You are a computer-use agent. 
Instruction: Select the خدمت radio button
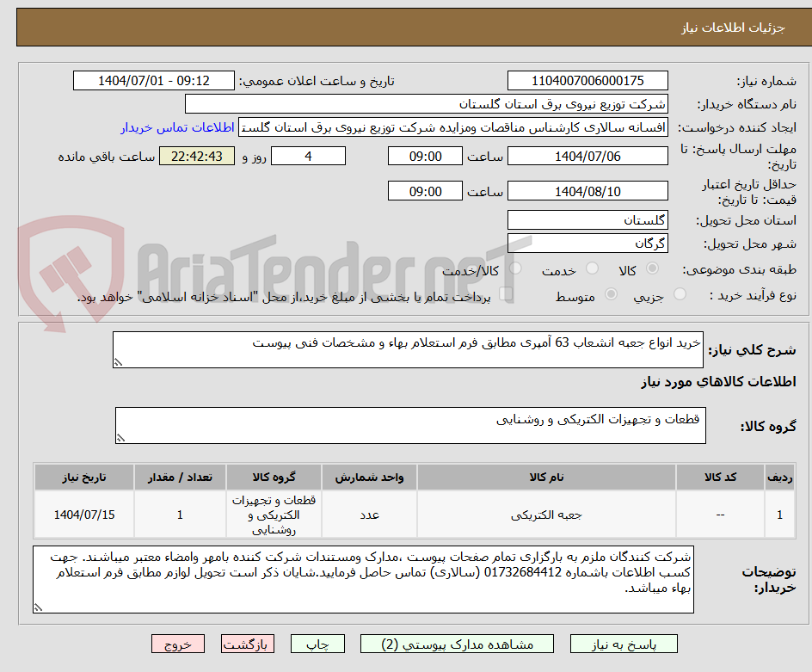click(591, 268)
